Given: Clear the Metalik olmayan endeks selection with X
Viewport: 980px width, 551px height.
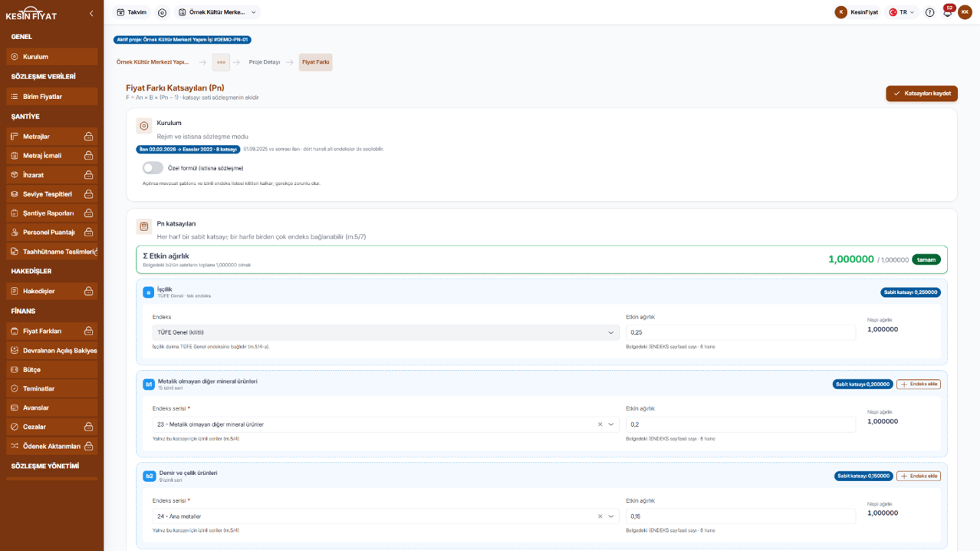Looking at the screenshot, I should 600,424.
